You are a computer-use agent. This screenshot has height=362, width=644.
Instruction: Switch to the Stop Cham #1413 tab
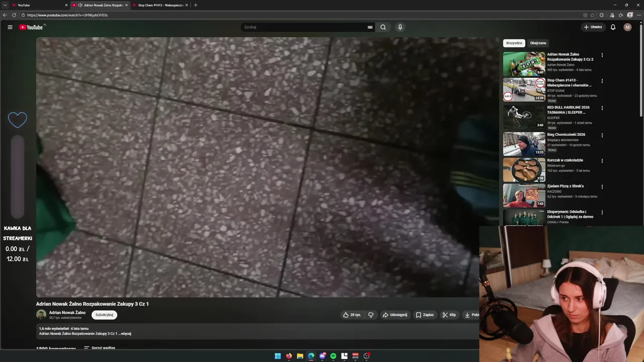click(160, 5)
